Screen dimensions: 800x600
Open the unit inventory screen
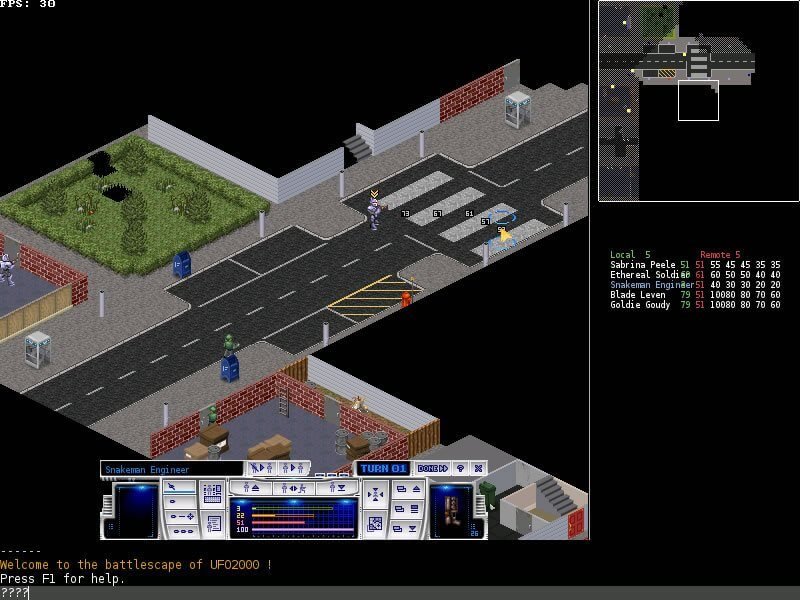coord(212,495)
